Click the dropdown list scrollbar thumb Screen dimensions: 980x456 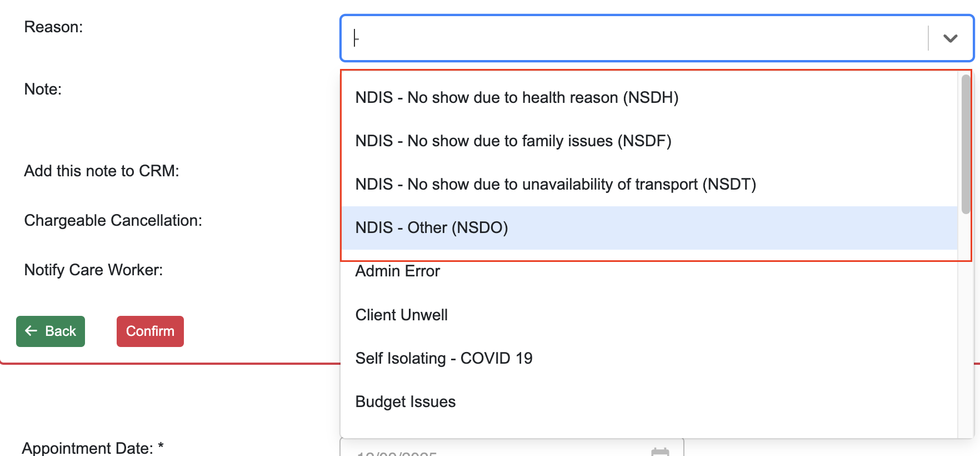coord(966,145)
